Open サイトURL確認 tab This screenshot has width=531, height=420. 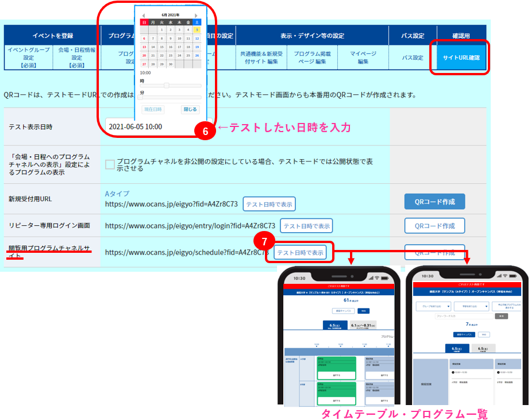point(461,57)
